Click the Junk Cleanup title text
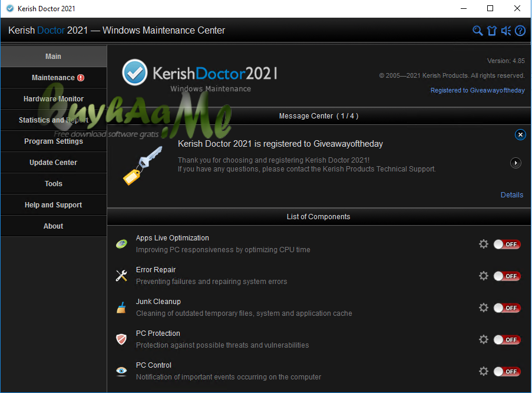This screenshot has width=532, height=393. 158,301
